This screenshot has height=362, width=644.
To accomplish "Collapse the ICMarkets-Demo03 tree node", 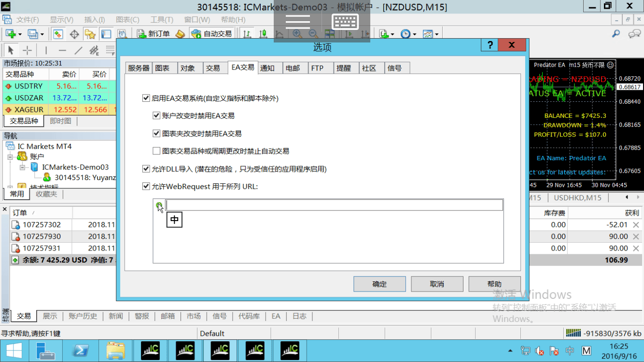I will tap(22, 167).
